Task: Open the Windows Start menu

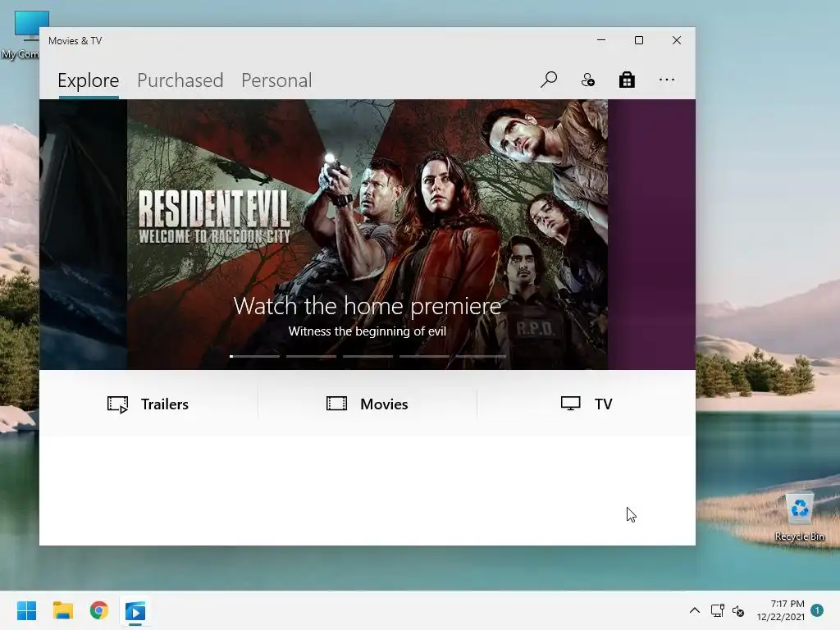Action: (x=26, y=610)
